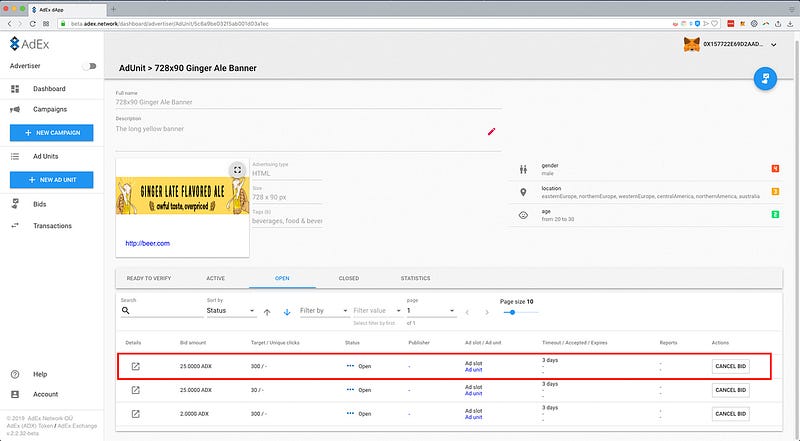Click the New Campaign button
Viewport: 800px width, 441px height.
(52, 133)
